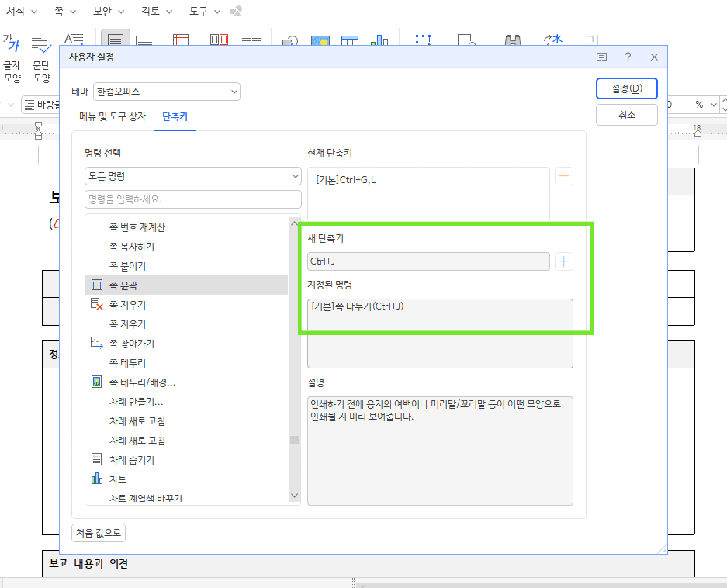This screenshot has width=727, height=588.
Task: Select 쪽 테두리/배경... command in list
Action: pos(142,382)
